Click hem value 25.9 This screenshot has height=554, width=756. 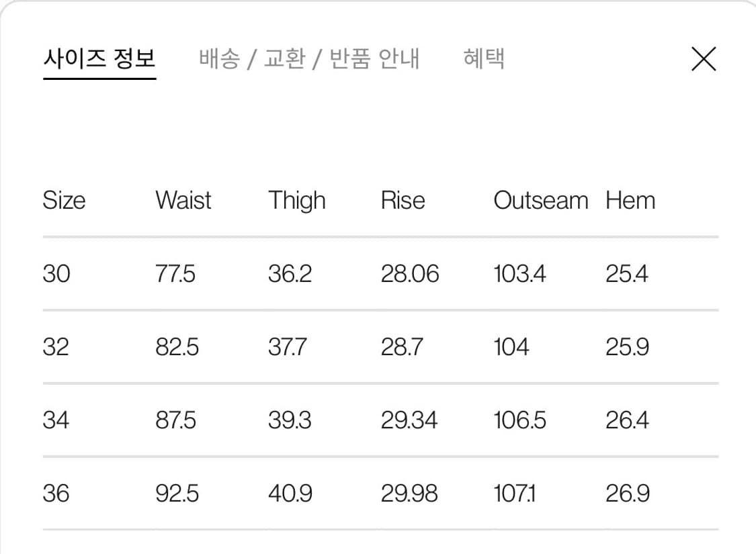tap(627, 347)
